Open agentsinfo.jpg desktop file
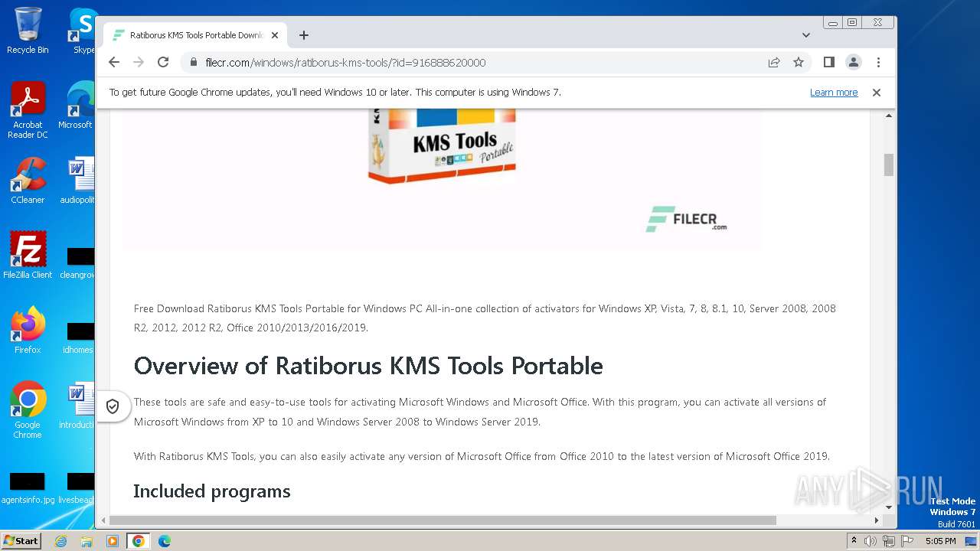 [28, 488]
